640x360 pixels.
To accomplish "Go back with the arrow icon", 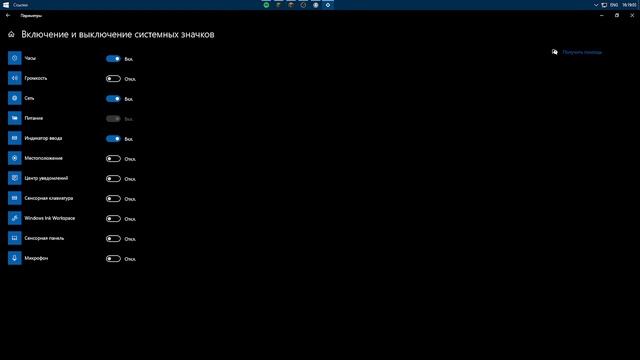I will pyautogui.click(x=8, y=16).
